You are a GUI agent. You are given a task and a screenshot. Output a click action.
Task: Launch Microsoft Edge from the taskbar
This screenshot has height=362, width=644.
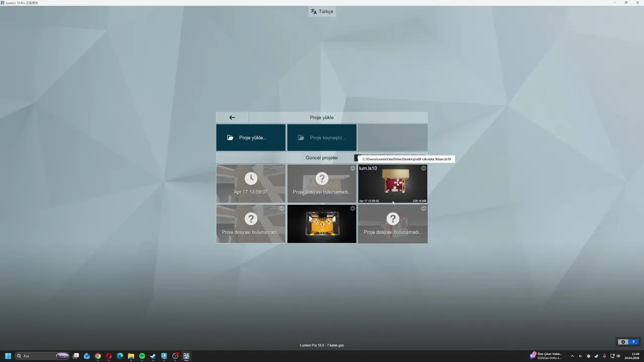pos(120,356)
